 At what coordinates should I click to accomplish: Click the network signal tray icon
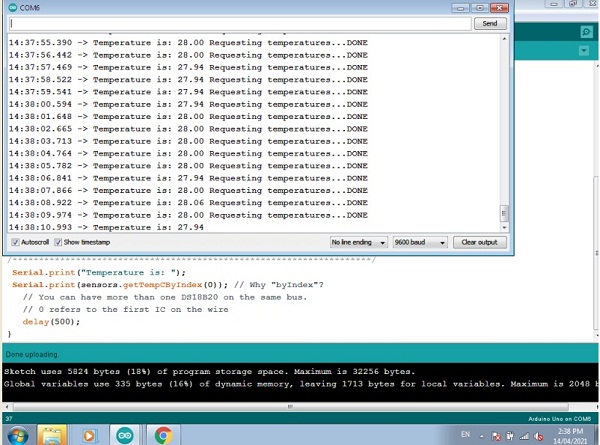click(x=524, y=436)
